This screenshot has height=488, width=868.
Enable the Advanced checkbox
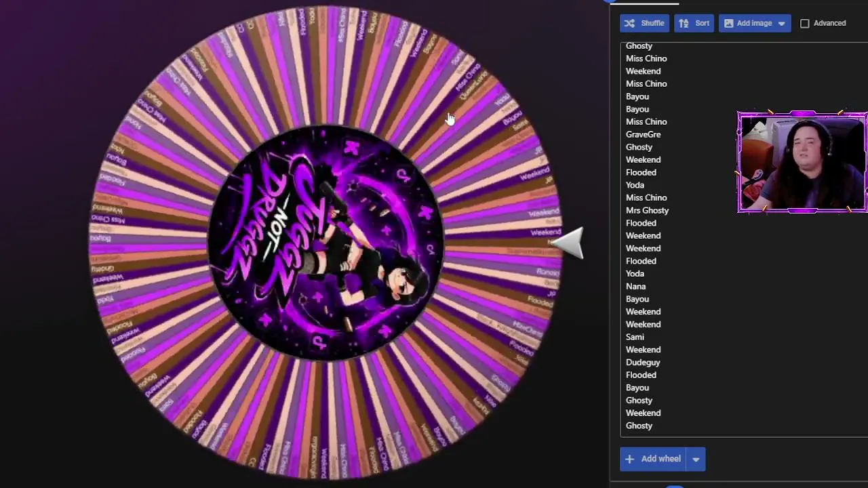point(804,23)
